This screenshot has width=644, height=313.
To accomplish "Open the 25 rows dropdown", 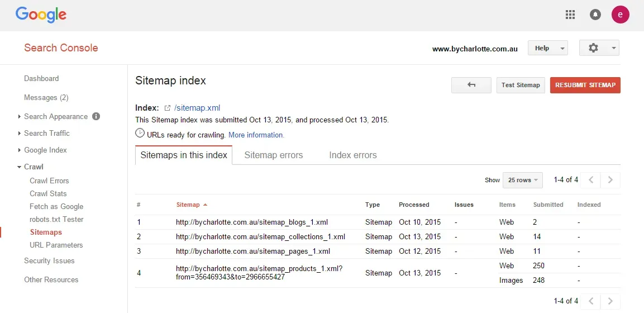I will point(522,180).
